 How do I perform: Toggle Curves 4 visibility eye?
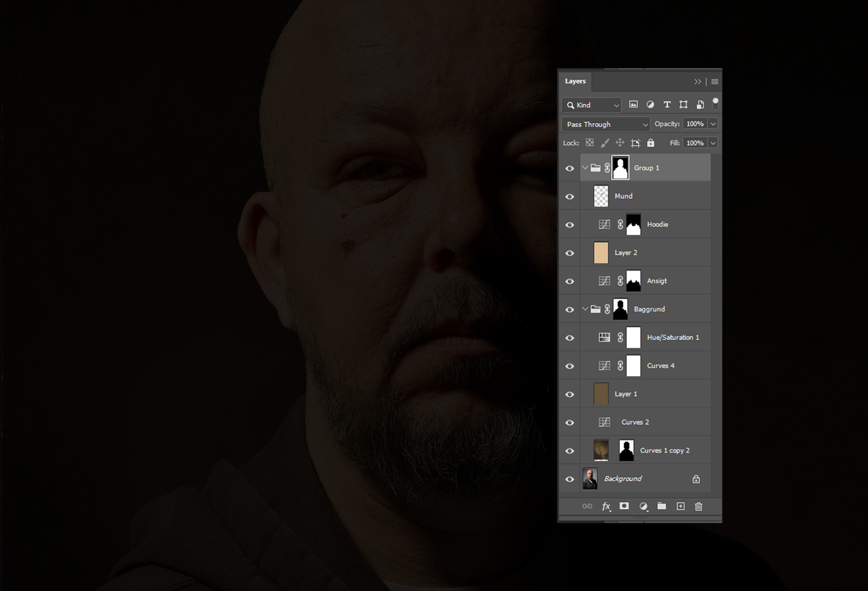point(570,366)
